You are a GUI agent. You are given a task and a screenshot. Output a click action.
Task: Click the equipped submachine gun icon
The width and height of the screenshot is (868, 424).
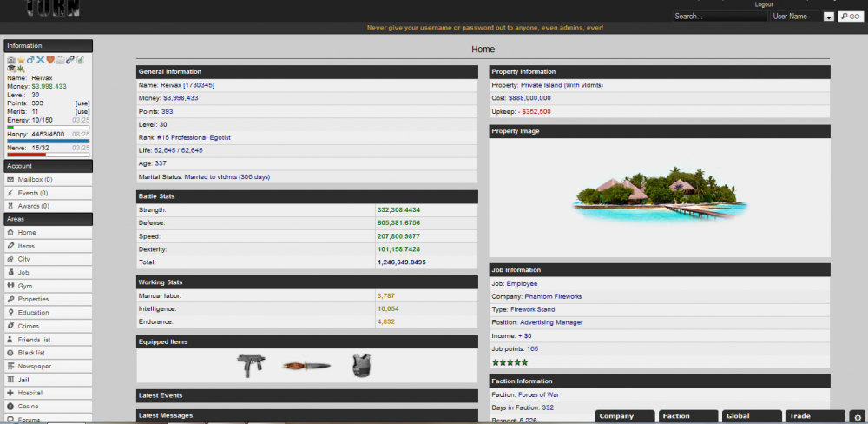tap(251, 365)
